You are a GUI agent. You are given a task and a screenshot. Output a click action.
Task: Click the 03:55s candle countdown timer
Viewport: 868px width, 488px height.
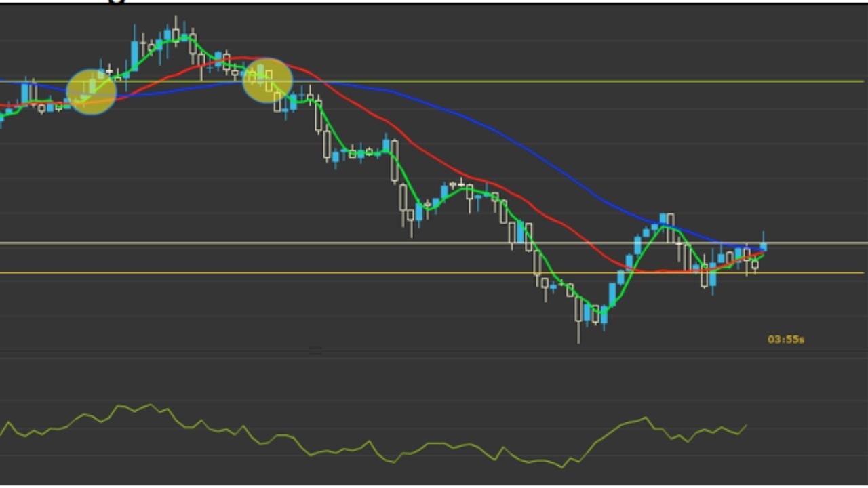tap(786, 340)
